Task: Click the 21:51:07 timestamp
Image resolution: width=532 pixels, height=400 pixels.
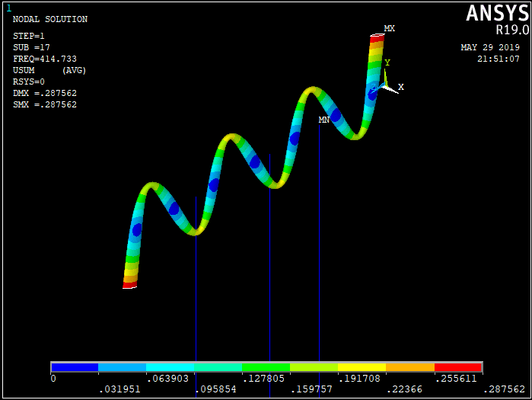Action: [x=499, y=59]
